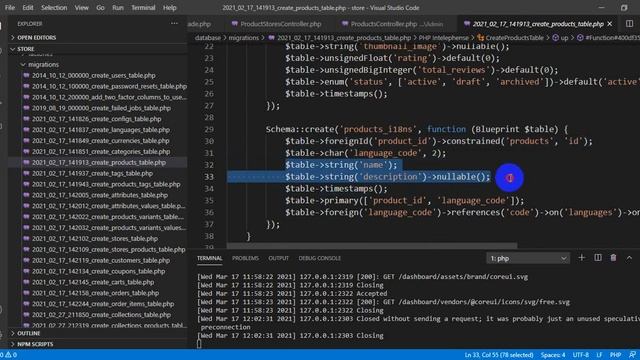Click the up method breadcrumb

click(x=560, y=38)
